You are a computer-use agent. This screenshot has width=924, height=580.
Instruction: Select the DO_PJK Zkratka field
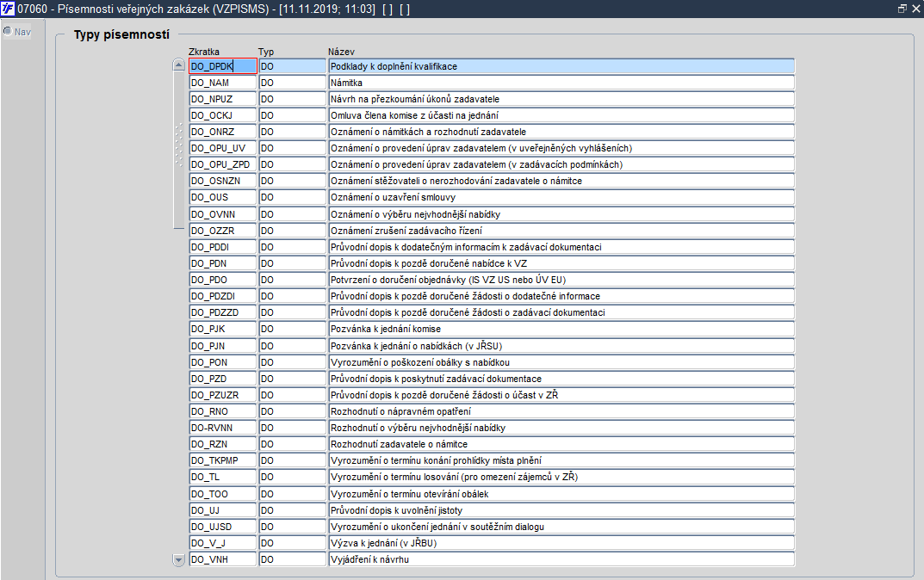223,330
